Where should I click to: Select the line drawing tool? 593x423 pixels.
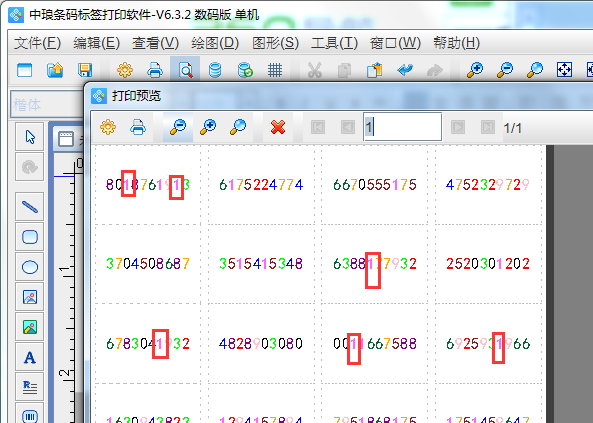point(30,207)
